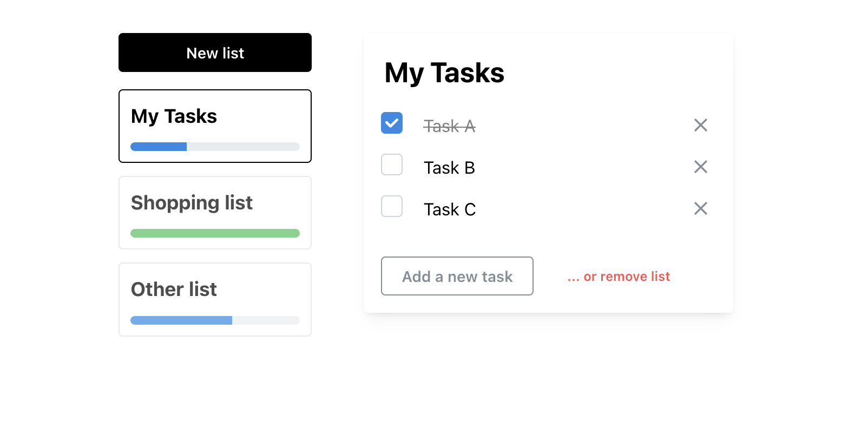Uncheck the Task A checkbox
Image resolution: width=868 pixels, height=434 pixels.
392,123
